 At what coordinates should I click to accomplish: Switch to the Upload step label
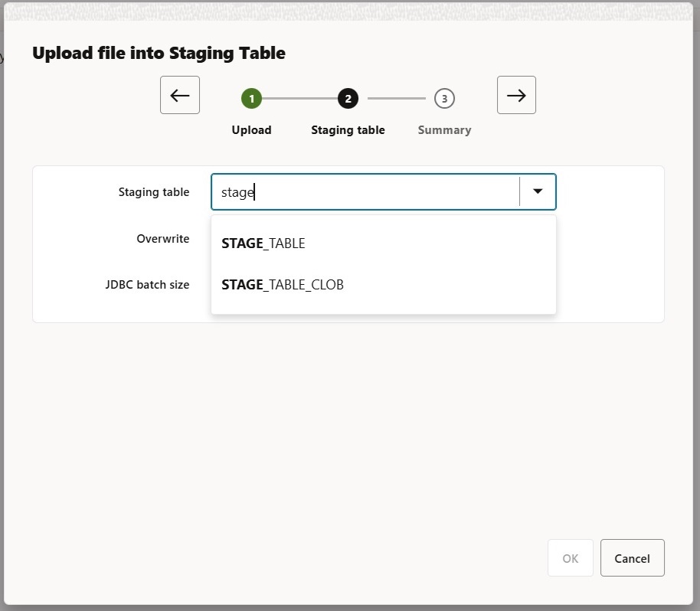(x=251, y=130)
